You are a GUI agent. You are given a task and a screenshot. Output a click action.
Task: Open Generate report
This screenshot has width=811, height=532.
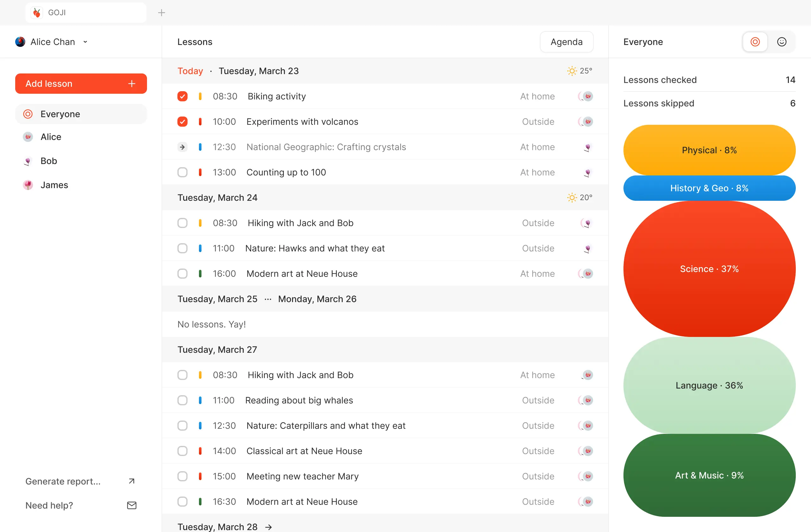tap(63, 481)
